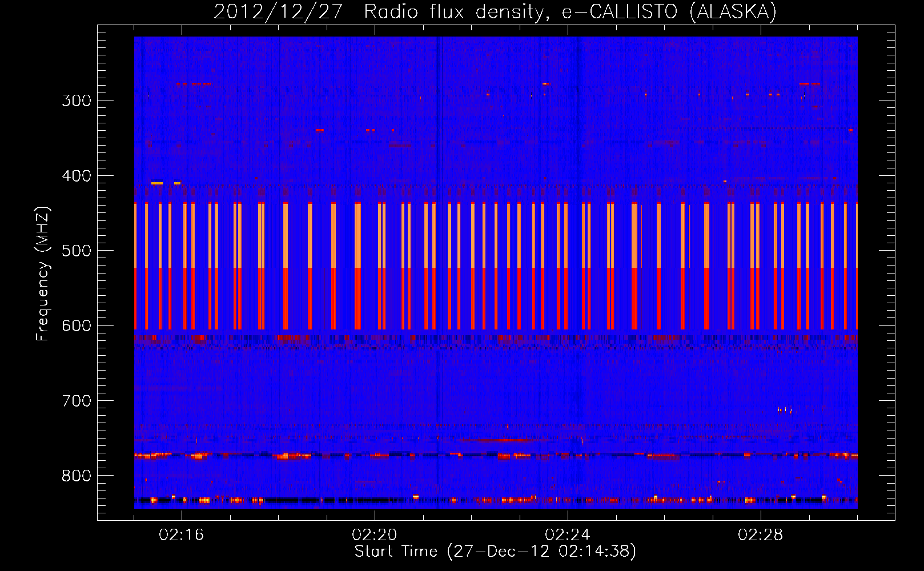Click the 600 frequency tick label
Image resolution: width=924 pixels, height=571 pixels.
point(77,326)
